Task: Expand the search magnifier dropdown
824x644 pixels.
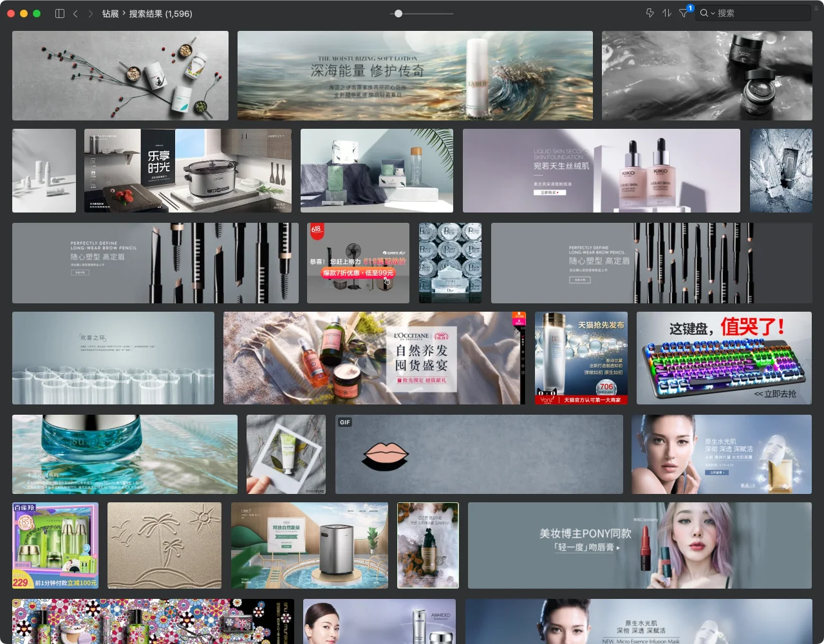Action: (x=707, y=13)
